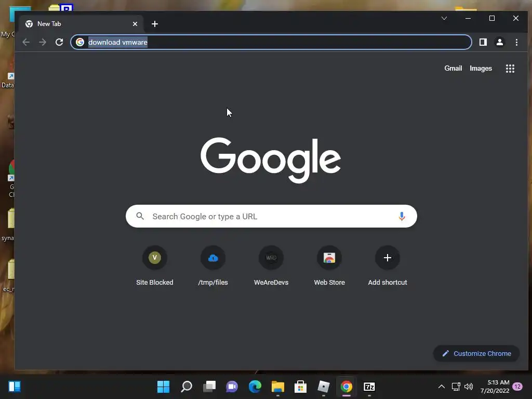This screenshot has width=532, height=399.
Task: Open Task View in the taskbar
Action: [209, 387]
